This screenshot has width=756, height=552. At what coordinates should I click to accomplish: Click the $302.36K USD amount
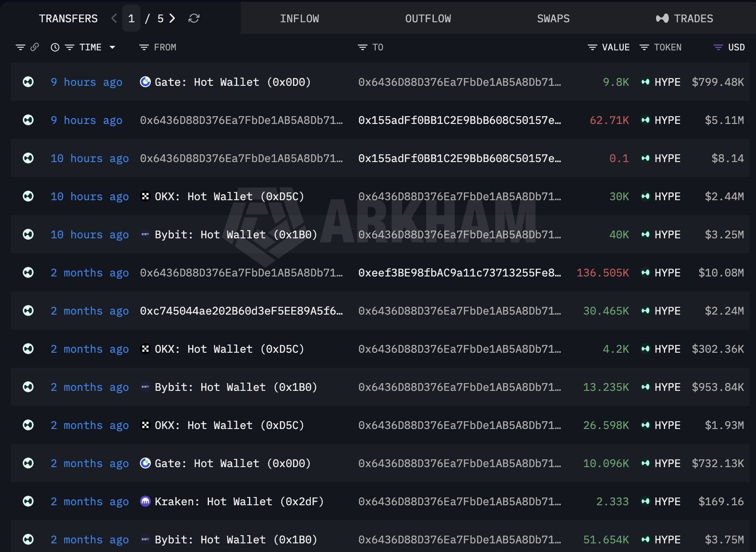[718, 349]
